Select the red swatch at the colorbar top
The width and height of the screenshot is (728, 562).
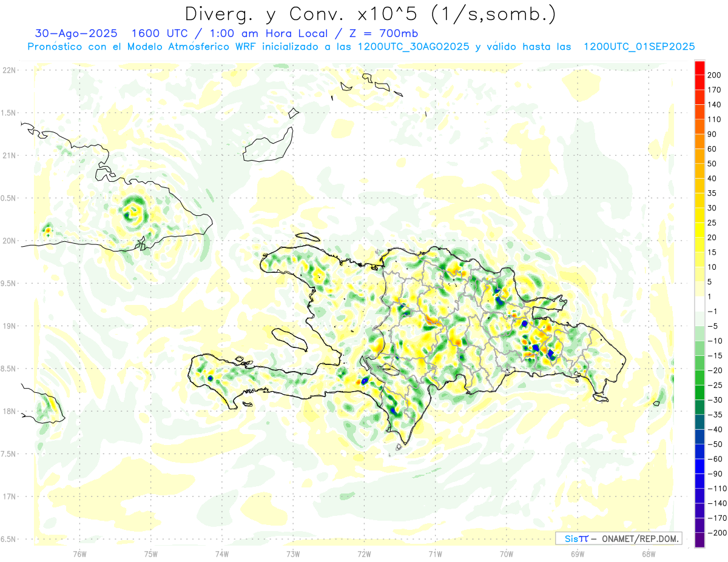[699, 67]
